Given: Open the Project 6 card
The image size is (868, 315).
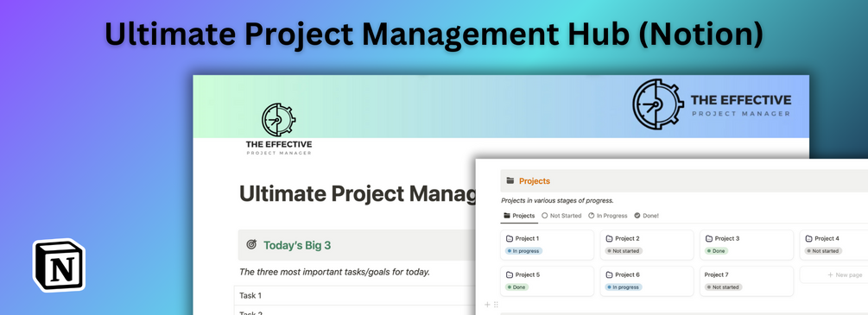Looking at the screenshot, I should click(647, 281).
